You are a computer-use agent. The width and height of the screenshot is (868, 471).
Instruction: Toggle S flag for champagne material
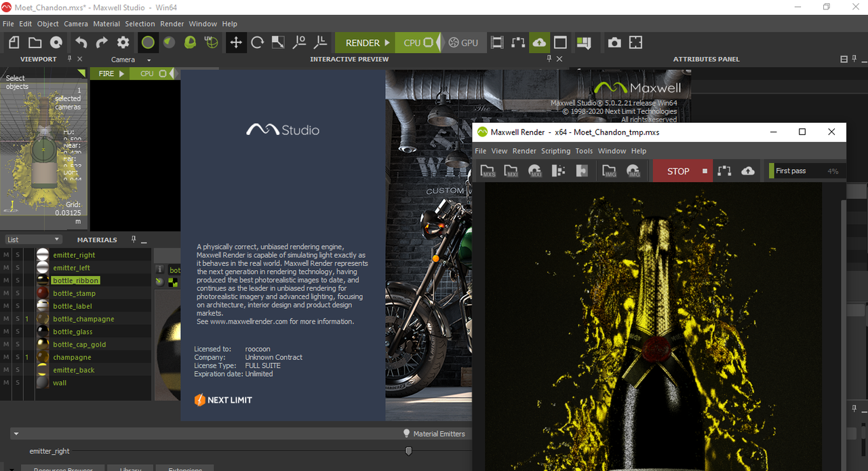[x=18, y=357]
